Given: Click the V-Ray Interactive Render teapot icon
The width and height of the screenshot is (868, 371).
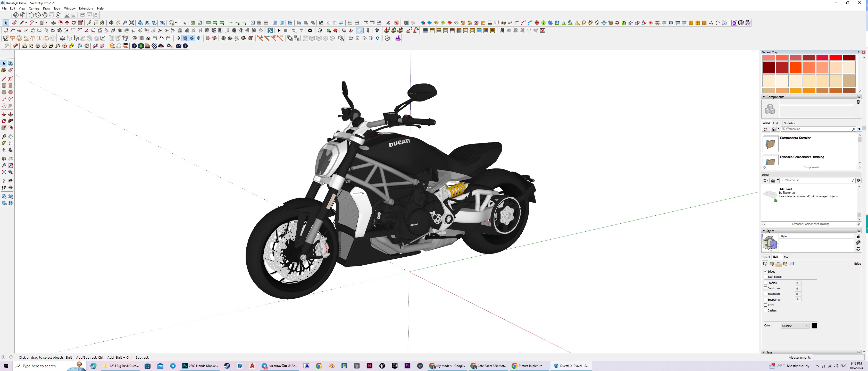Looking at the screenshot, I should pos(38,15).
